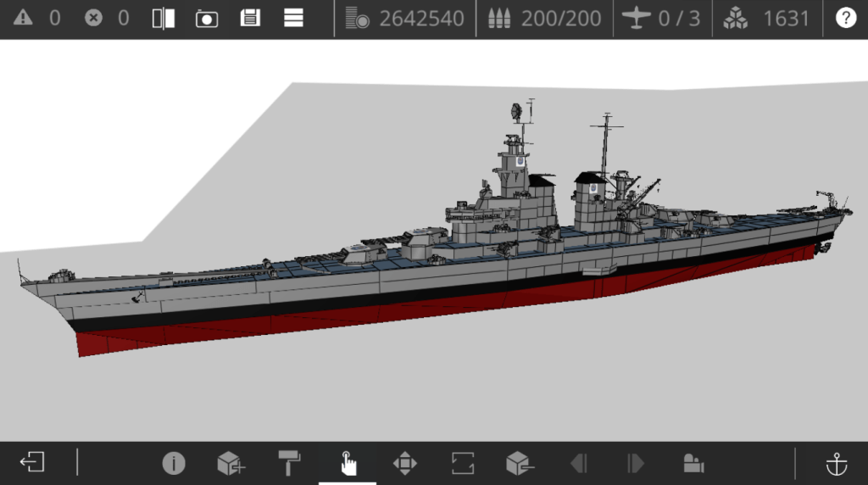Save the ship with the floppy disk icon

tap(250, 19)
